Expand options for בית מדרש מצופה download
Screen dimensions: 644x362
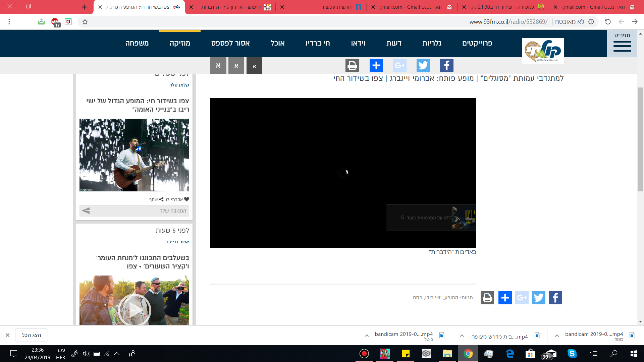(462, 336)
